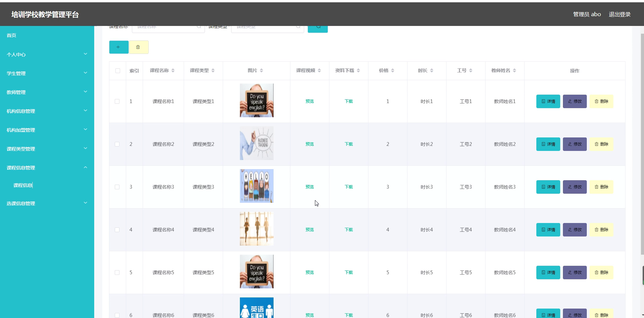Sort by 课程视频 column arrows
644x318 pixels.
click(x=319, y=70)
